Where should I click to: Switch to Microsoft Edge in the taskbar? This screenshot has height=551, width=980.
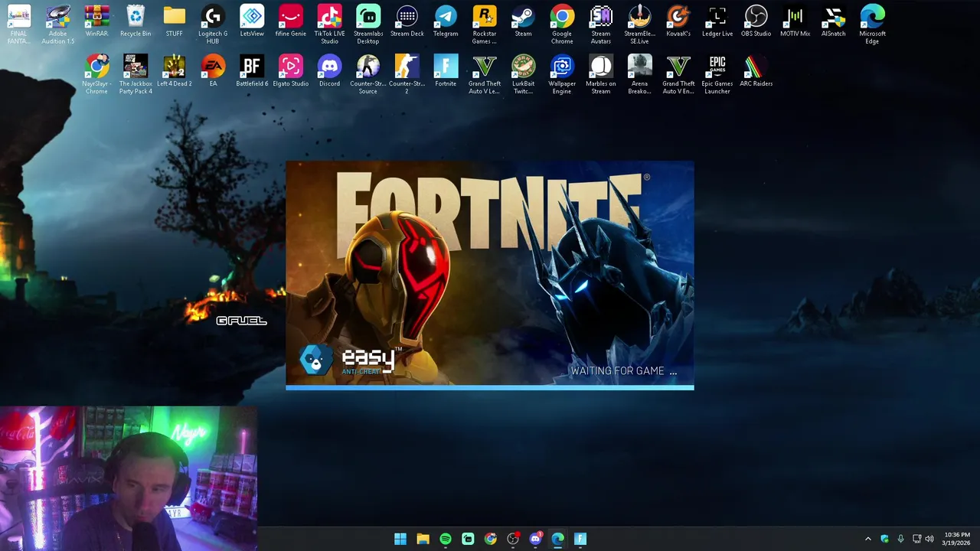(558, 539)
